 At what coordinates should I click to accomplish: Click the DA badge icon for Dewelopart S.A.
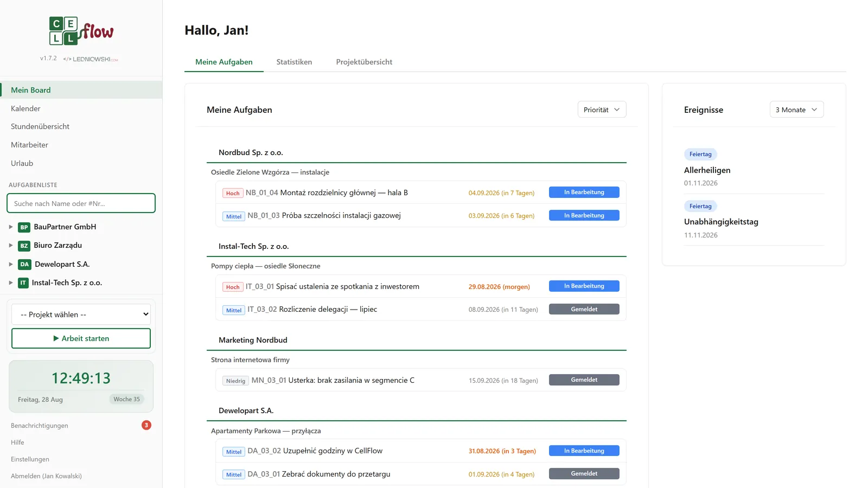point(24,265)
